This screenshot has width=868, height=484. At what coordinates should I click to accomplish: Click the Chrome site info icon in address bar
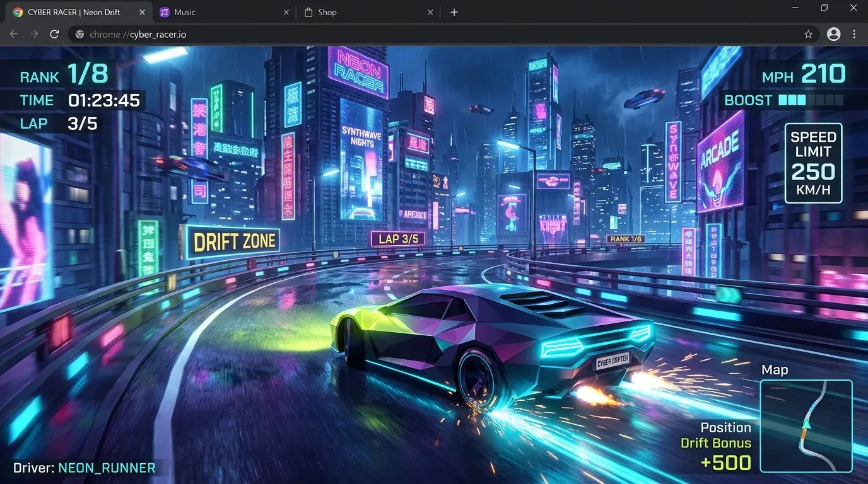click(x=79, y=34)
